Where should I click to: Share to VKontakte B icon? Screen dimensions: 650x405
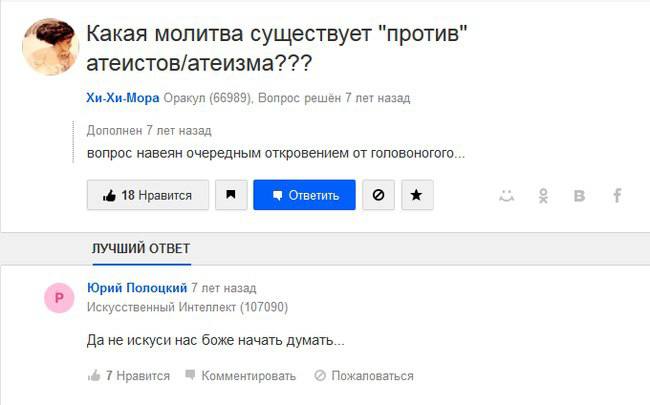[x=580, y=196]
